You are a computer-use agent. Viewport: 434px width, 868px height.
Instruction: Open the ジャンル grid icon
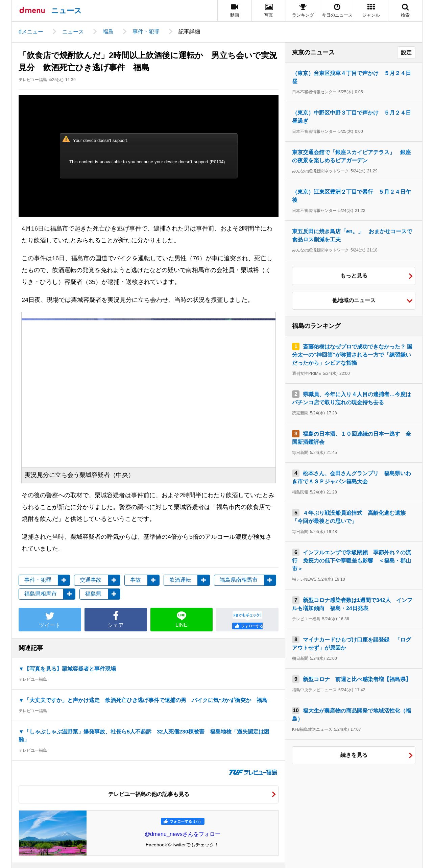pos(371,10)
